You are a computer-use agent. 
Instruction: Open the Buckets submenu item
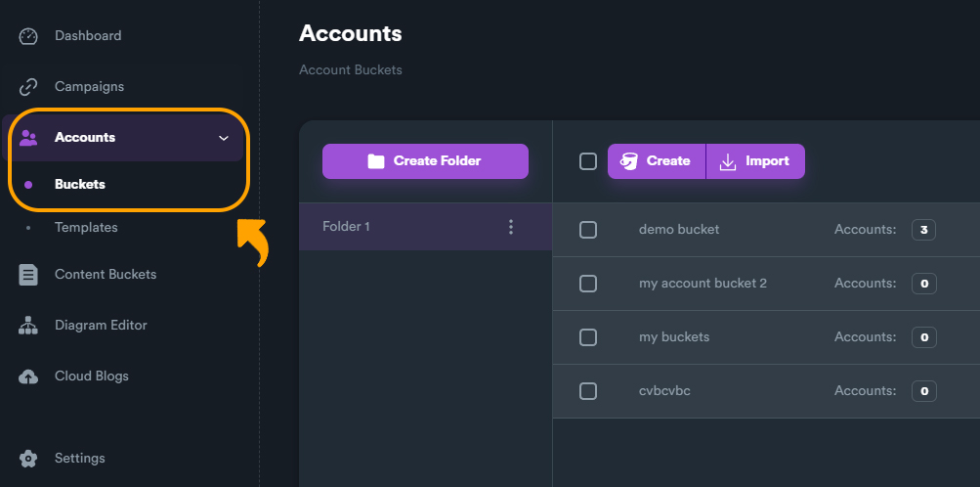80,184
